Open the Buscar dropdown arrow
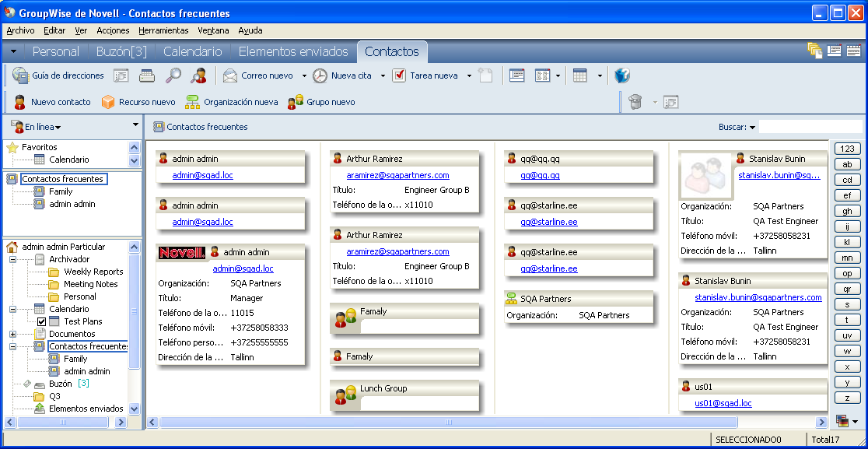Image resolution: width=868 pixels, height=449 pixels. pyautogui.click(x=752, y=128)
